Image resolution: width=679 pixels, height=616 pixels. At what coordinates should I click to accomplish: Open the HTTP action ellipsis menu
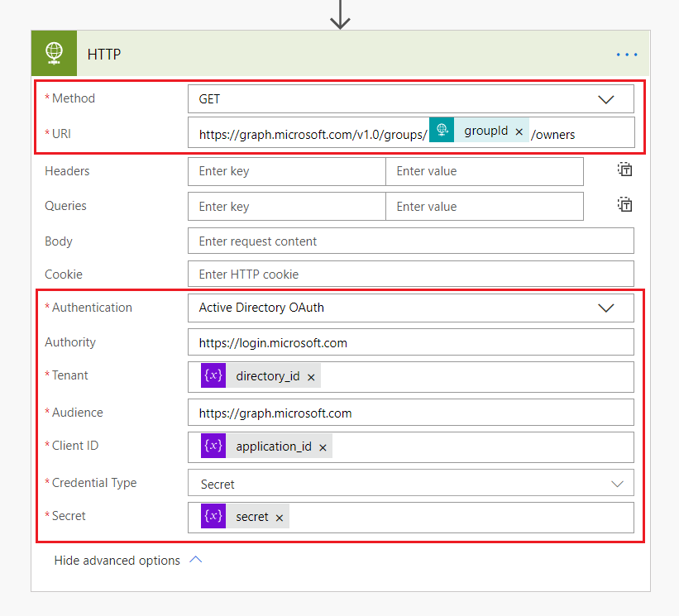pyautogui.click(x=627, y=55)
